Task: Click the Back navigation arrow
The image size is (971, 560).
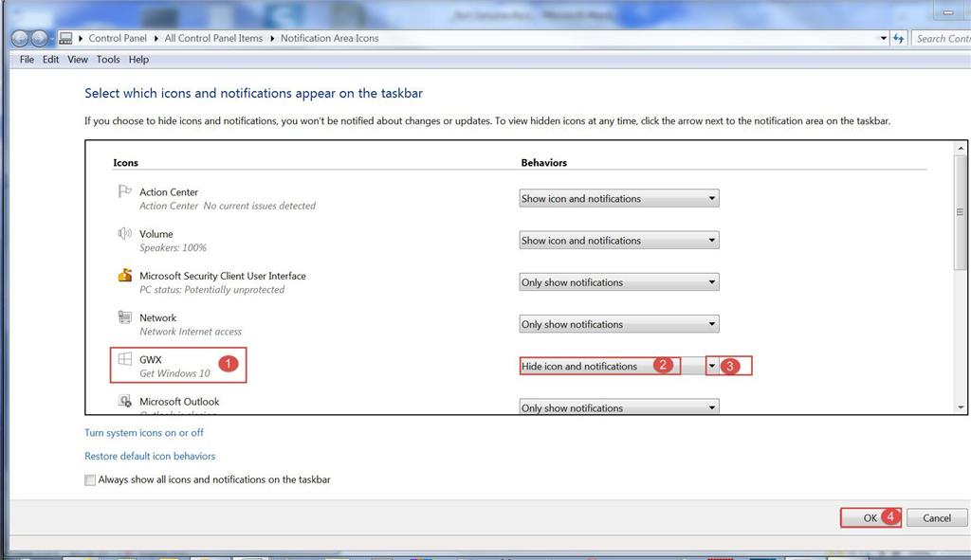Action: point(20,38)
